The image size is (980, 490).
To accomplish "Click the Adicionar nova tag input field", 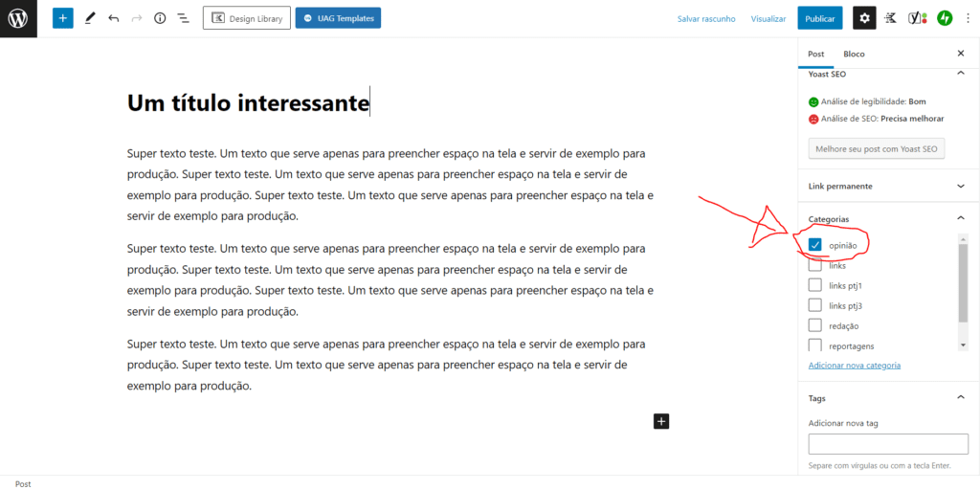I will [x=888, y=444].
